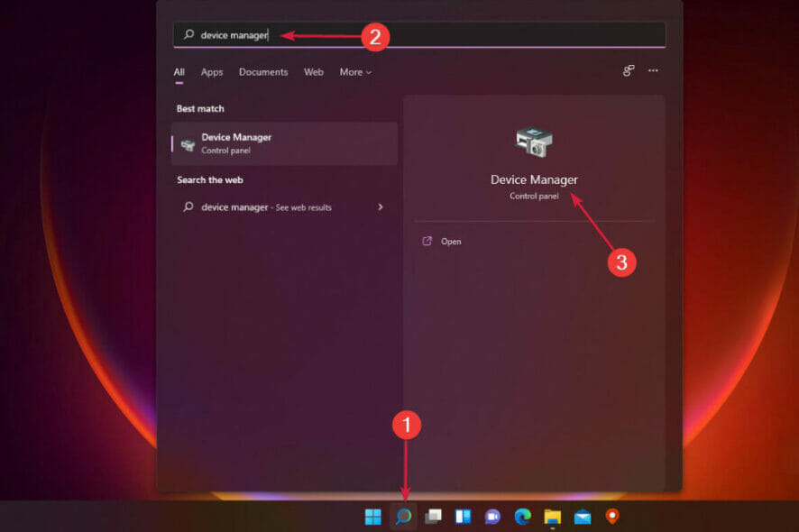
Task: Launch the Chat icon in the taskbar
Action: pos(492,517)
